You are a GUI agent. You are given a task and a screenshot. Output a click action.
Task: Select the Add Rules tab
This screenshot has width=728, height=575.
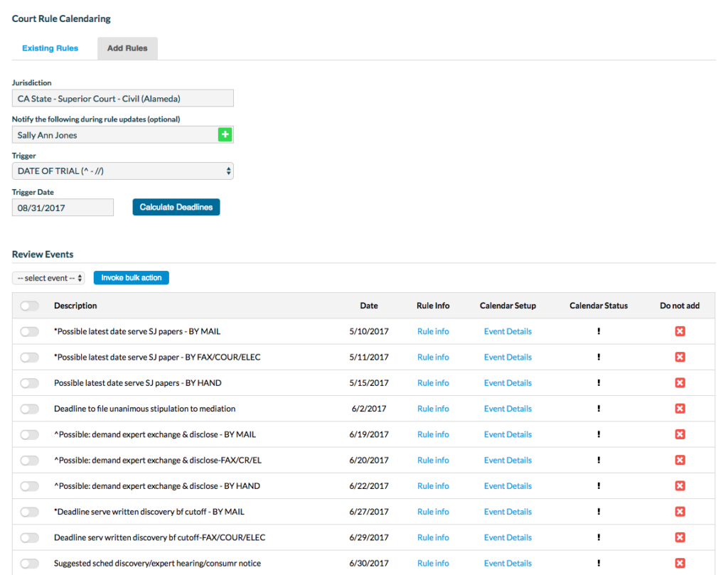click(x=127, y=48)
